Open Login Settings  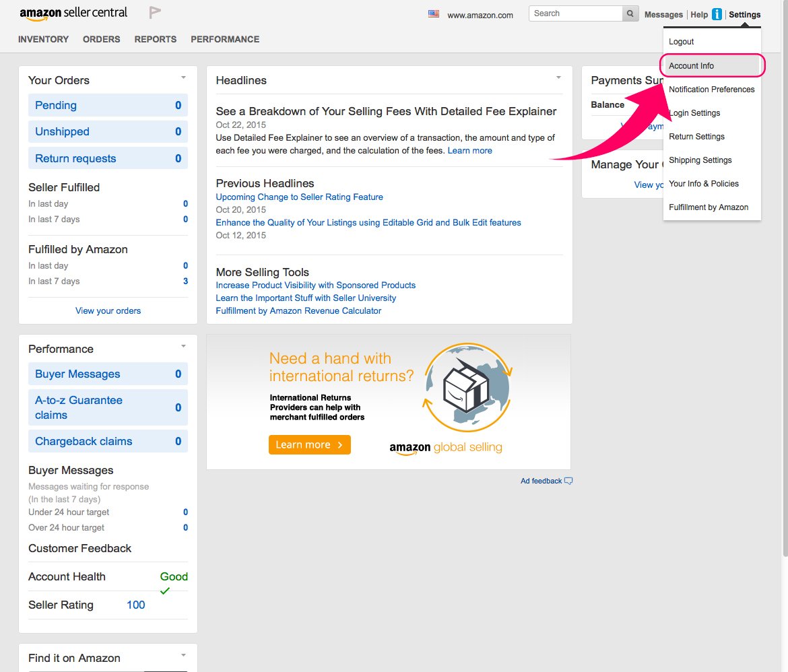click(712, 113)
